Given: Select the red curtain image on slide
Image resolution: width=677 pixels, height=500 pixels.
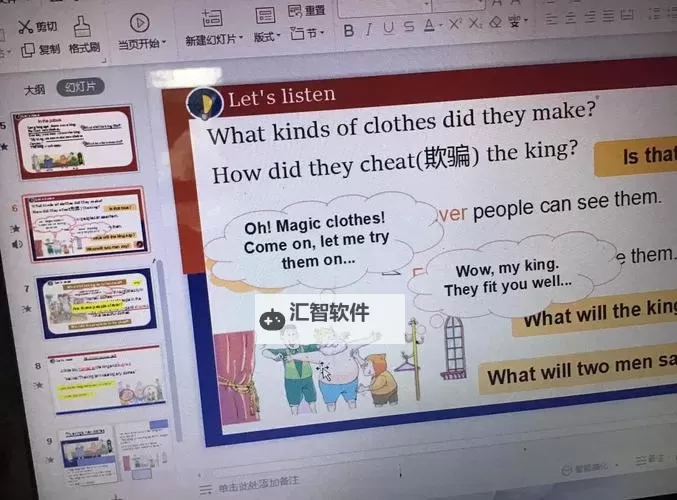Looking at the screenshot, I should click(236, 377).
